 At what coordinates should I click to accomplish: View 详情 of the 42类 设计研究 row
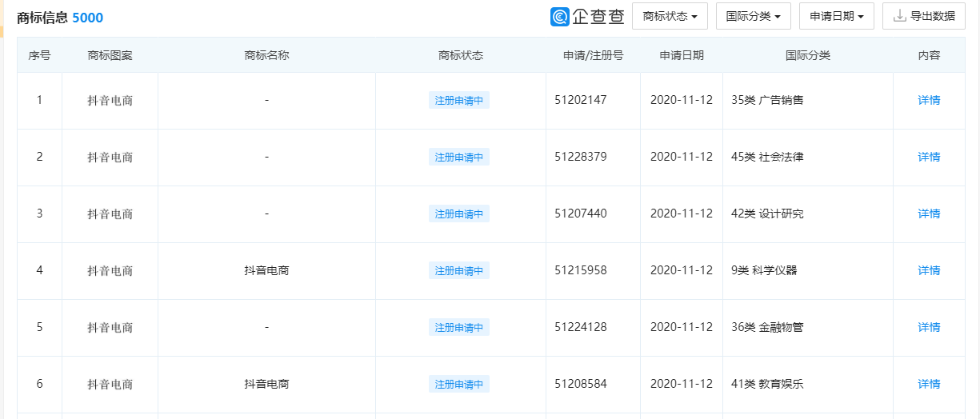click(929, 214)
